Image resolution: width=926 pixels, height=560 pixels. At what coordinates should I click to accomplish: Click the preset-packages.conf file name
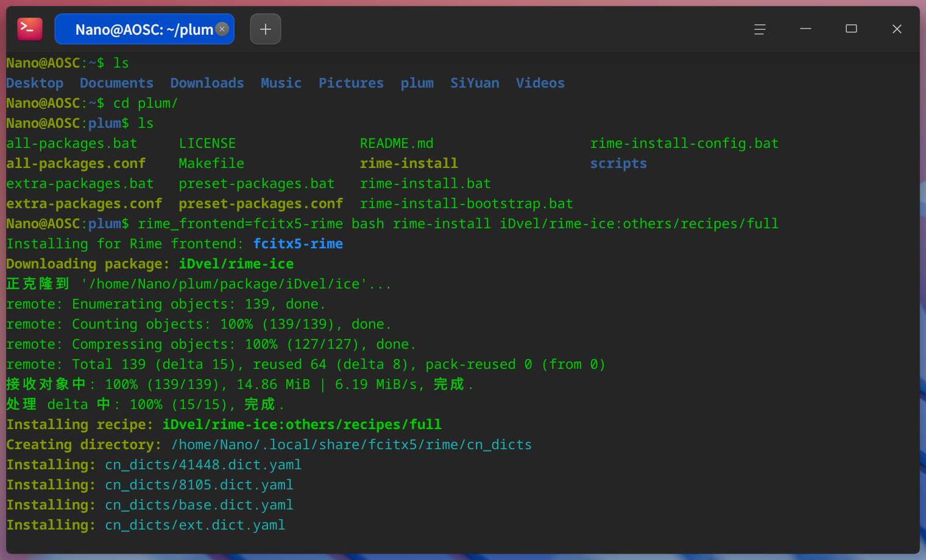[261, 203]
